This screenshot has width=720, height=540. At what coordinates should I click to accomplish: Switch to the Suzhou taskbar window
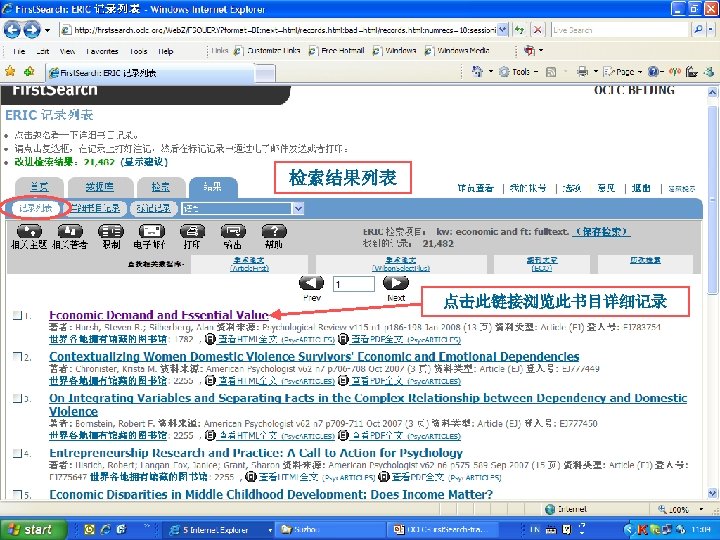point(331,530)
